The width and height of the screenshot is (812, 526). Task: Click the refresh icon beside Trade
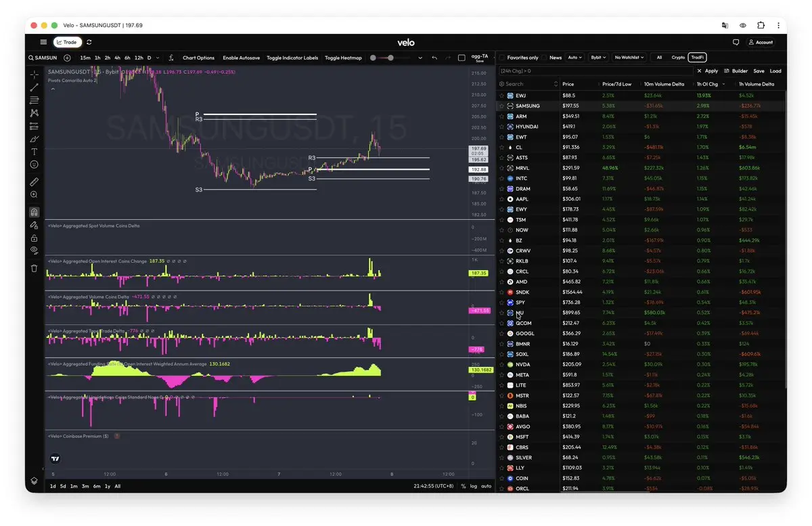pos(89,42)
